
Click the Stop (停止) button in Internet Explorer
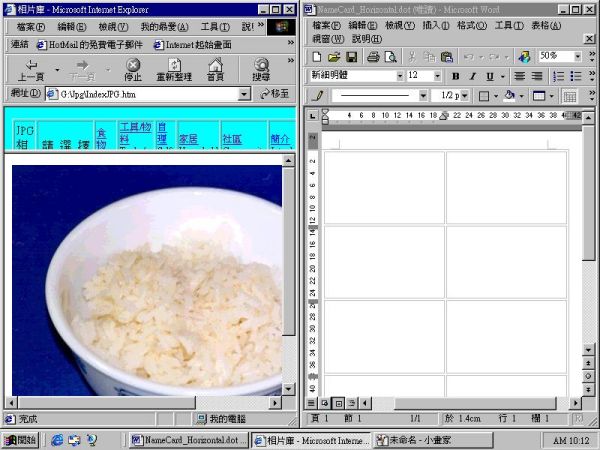tap(133, 69)
